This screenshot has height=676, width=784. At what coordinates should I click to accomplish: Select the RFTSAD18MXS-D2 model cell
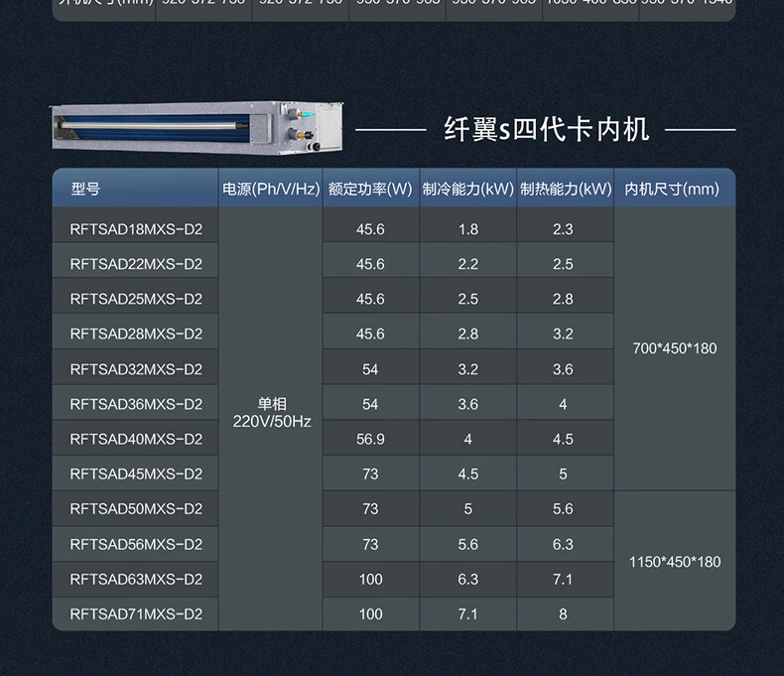(x=136, y=229)
